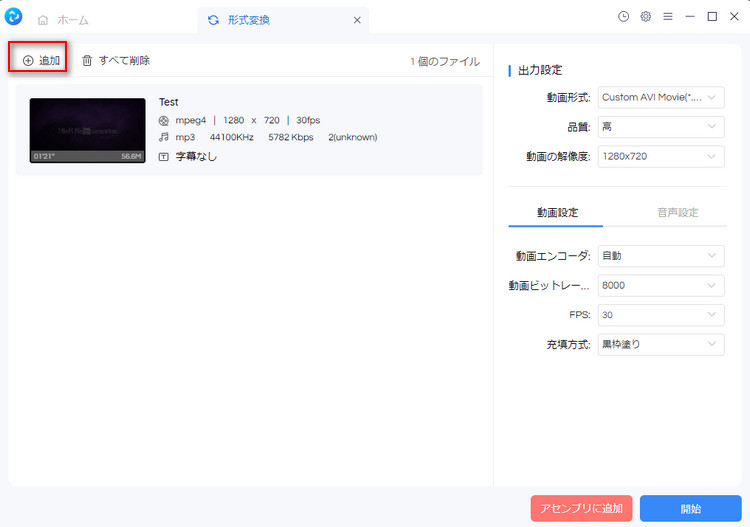Open the 動画エンコーダ dropdown

pos(661,256)
